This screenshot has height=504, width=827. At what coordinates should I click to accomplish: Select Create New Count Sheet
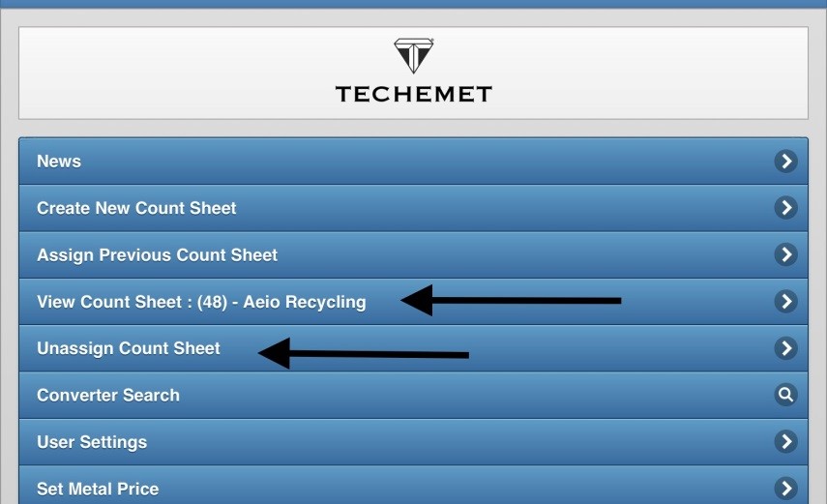136,208
